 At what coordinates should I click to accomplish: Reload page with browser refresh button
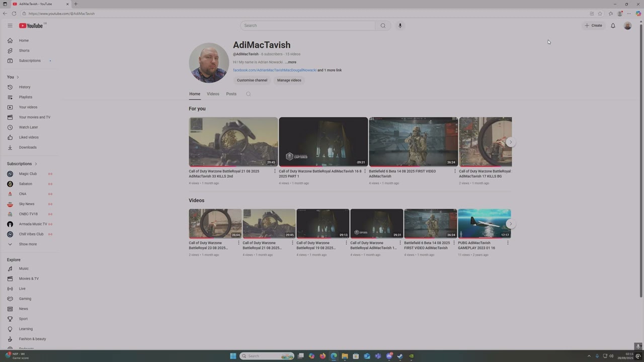coord(14,14)
